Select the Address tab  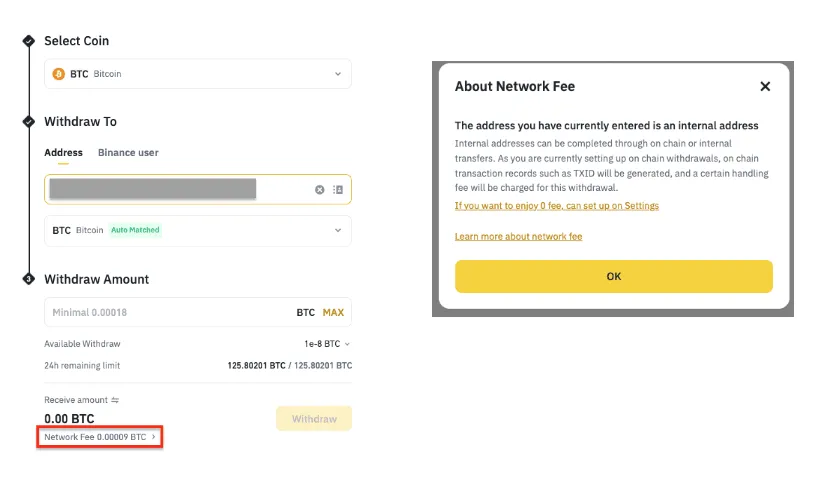63,153
